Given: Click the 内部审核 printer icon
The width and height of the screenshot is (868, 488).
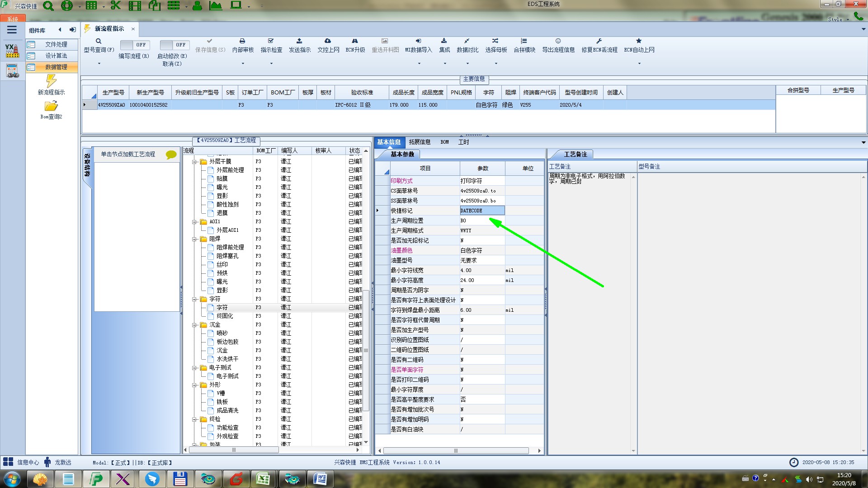Looking at the screenshot, I should (x=242, y=41).
